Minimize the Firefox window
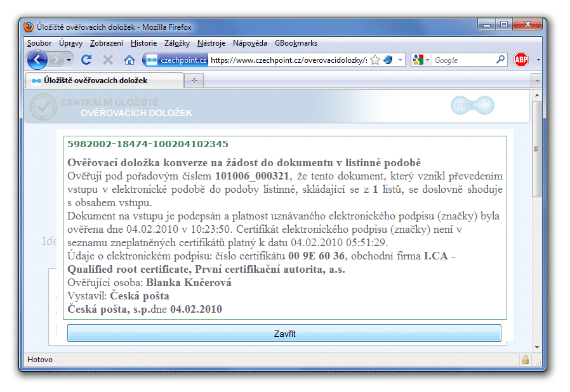This screenshot has height=392, width=570. coord(487,25)
